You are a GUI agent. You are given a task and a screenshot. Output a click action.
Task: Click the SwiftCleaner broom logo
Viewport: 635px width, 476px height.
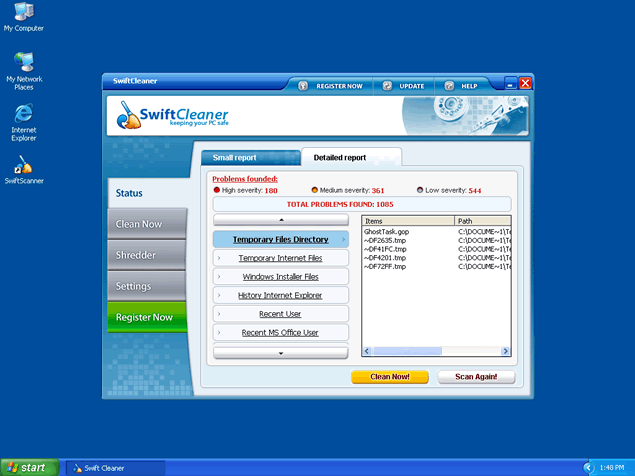[x=129, y=122]
